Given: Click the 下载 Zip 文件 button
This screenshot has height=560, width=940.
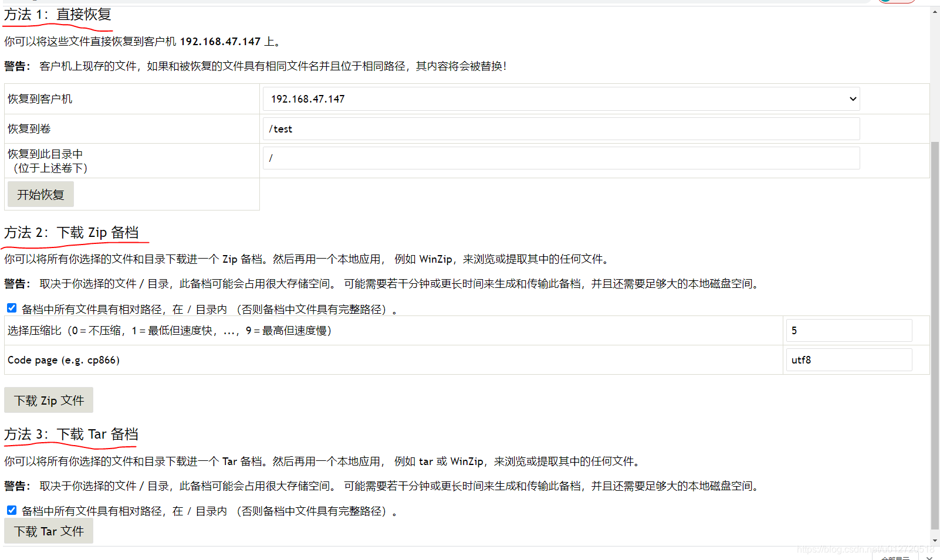Looking at the screenshot, I should pos(49,401).
